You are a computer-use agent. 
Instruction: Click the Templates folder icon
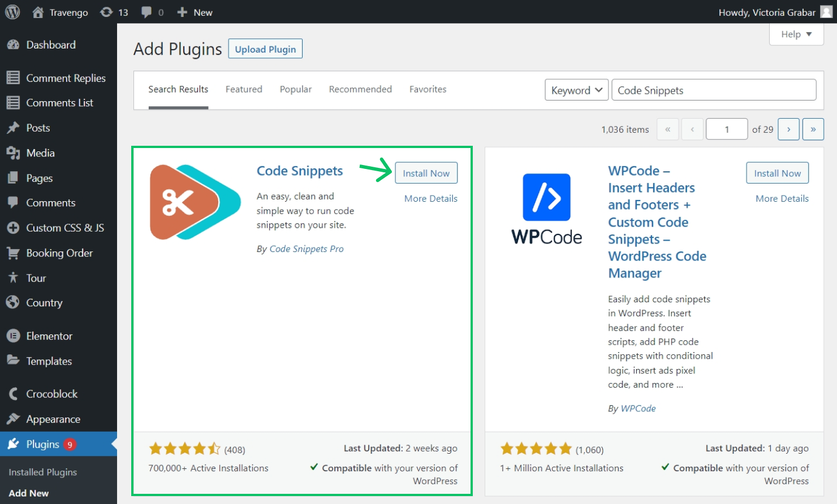pyautogui.click(x=13, y=360)
